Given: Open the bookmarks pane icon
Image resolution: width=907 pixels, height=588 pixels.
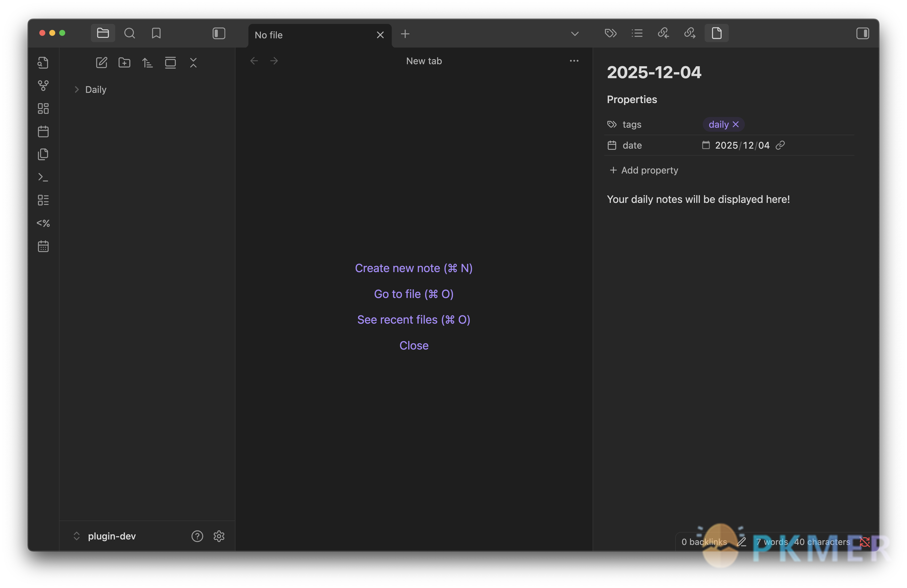Looking at the screenshot, I should pos(156,34).
